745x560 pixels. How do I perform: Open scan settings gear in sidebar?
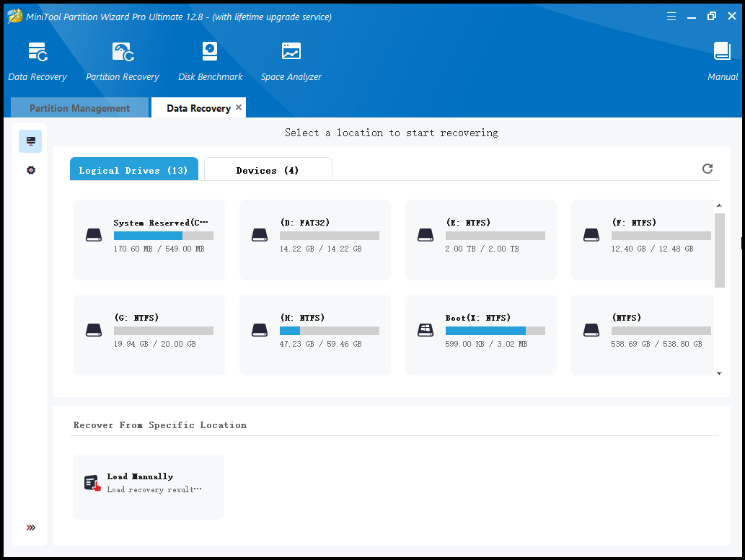pos(31,170)
